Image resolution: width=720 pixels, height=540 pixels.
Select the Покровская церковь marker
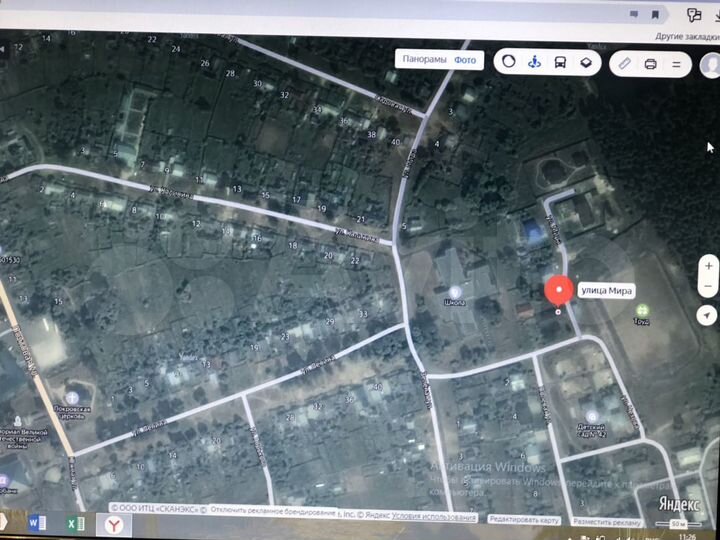click(x=72, y=398)
